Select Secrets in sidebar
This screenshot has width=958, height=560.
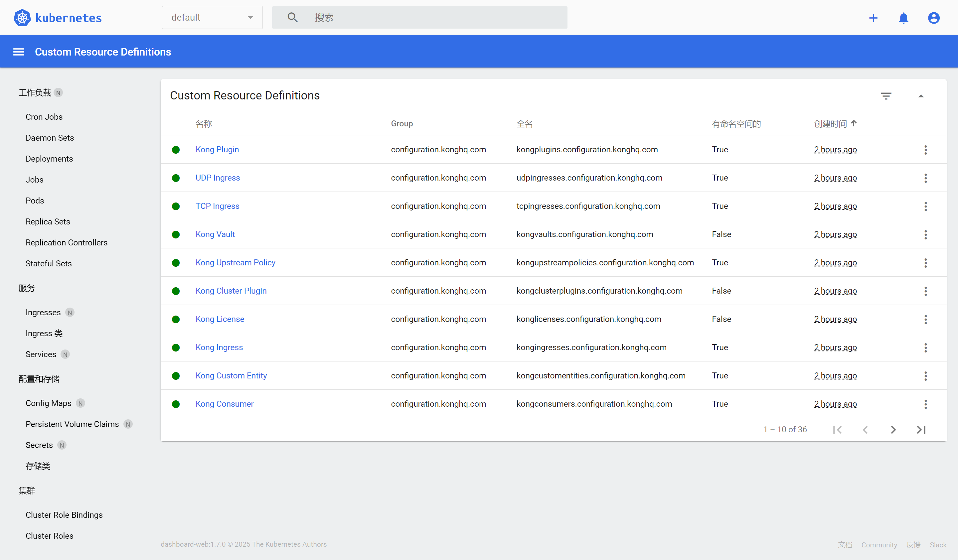click(x=39, y=445)
